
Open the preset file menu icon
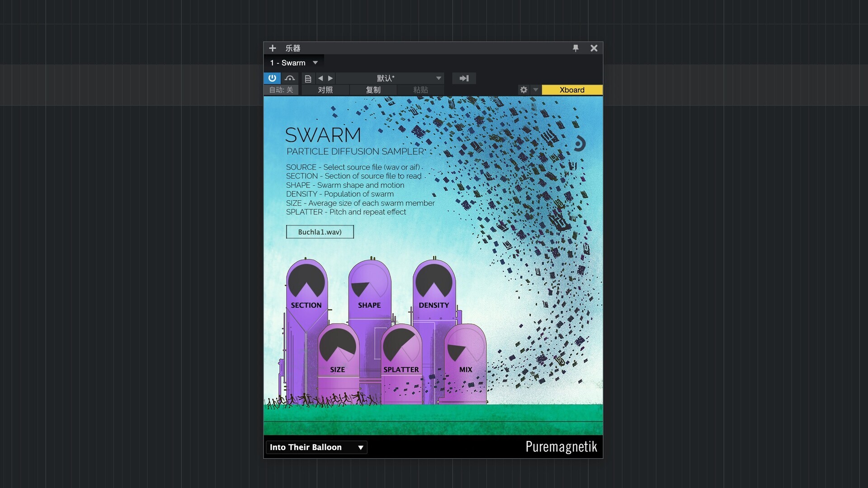click(x=308, y=79)
